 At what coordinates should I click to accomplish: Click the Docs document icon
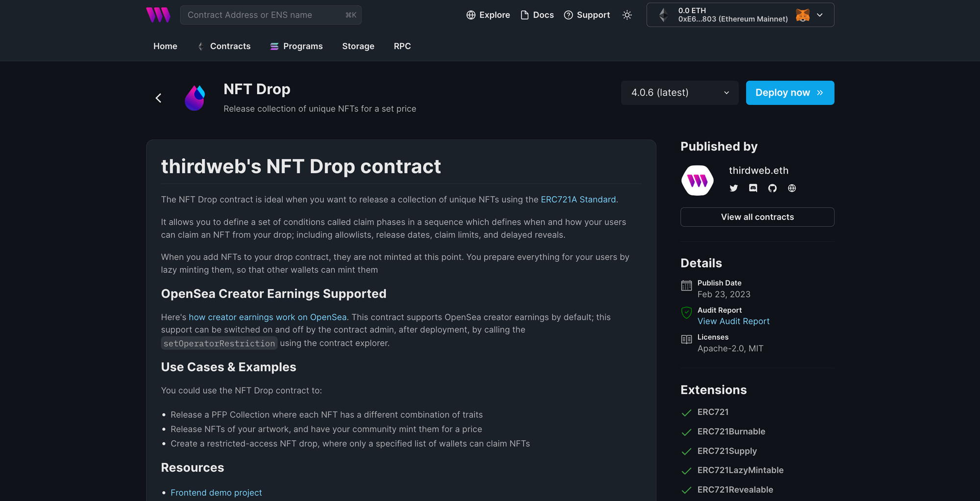tap(524, 15)
